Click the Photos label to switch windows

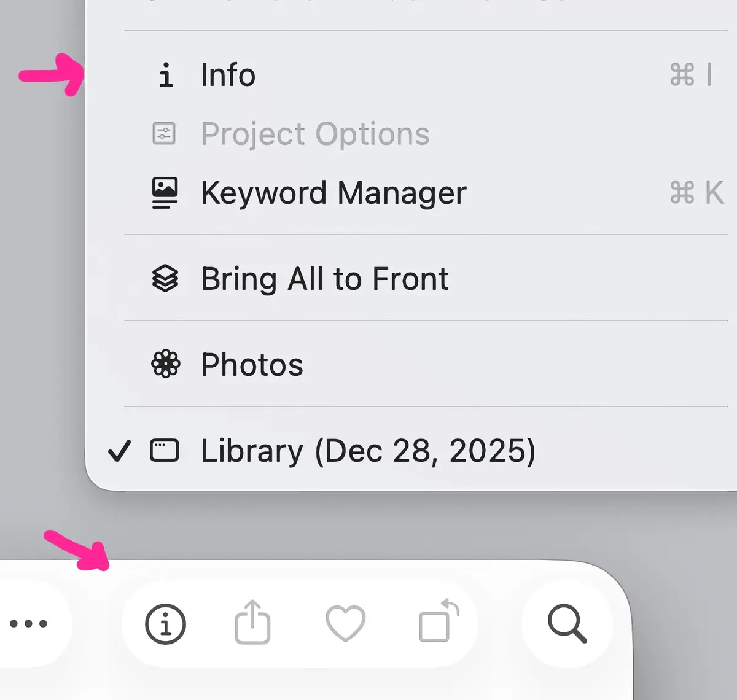point(251,364)
